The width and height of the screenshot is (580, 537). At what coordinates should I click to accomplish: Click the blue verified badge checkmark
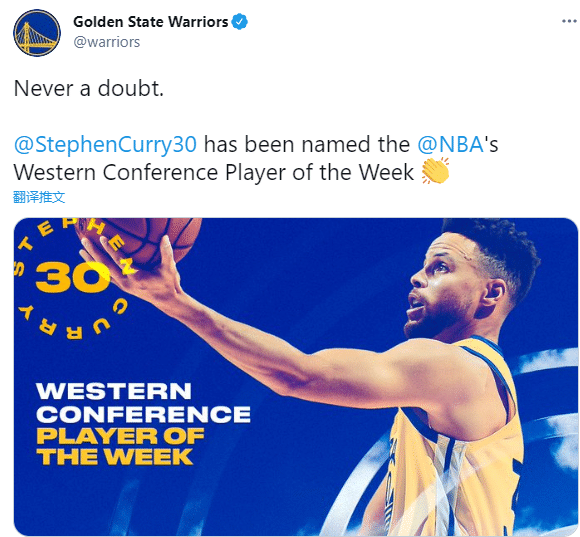[x=240, y=21]
